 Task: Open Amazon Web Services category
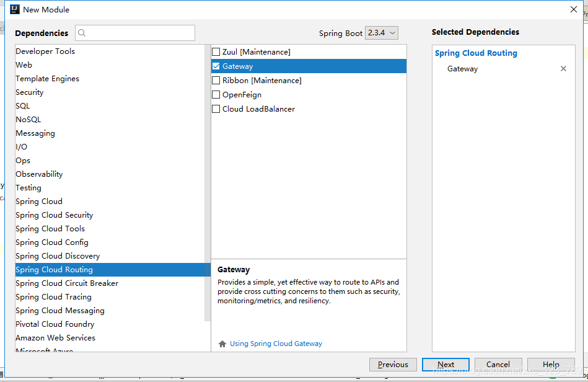click(x=110, y=338)
